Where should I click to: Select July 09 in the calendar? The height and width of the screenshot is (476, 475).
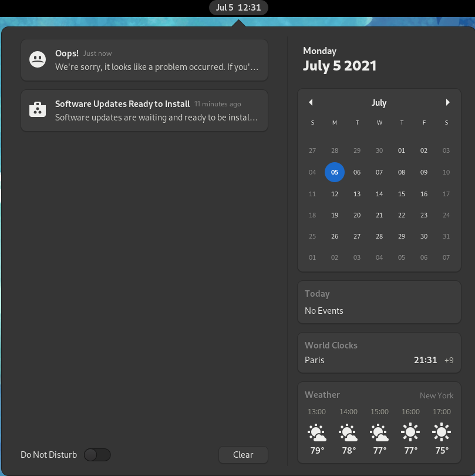pos(424,172)
